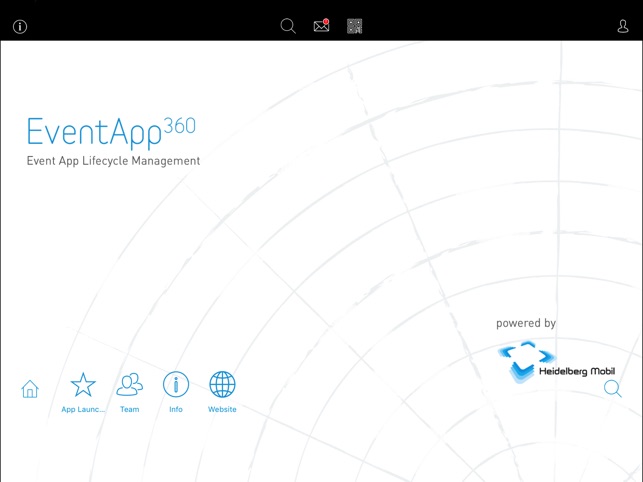The image size is (643, 482).
Task: Click the Heidelberg Mobil logo
Action: click(x=556, y=362)
